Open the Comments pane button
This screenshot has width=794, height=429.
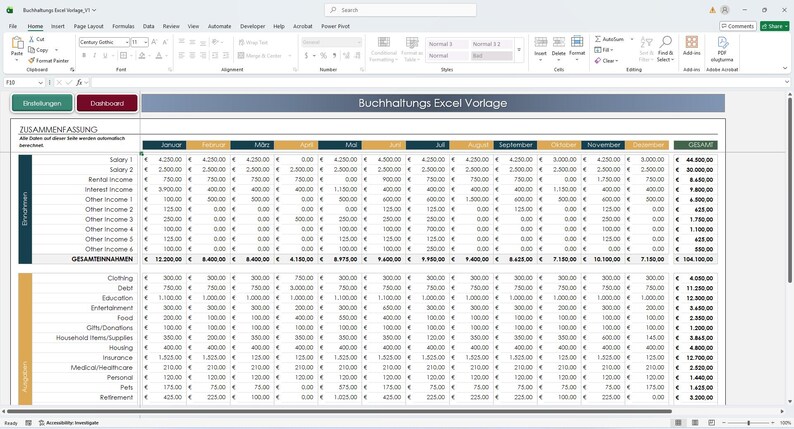[738, 26]
